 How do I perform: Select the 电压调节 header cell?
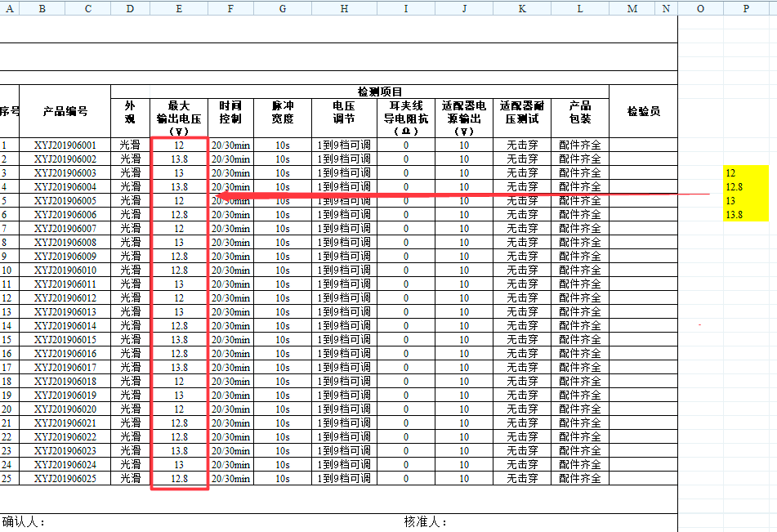[x=345, y=118]
